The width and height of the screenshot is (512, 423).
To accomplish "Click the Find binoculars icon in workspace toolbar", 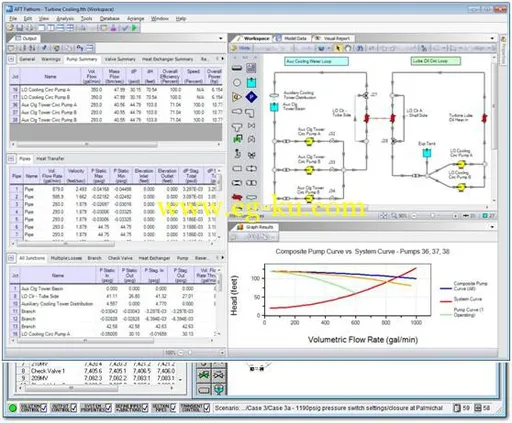I will pos(360,48).
